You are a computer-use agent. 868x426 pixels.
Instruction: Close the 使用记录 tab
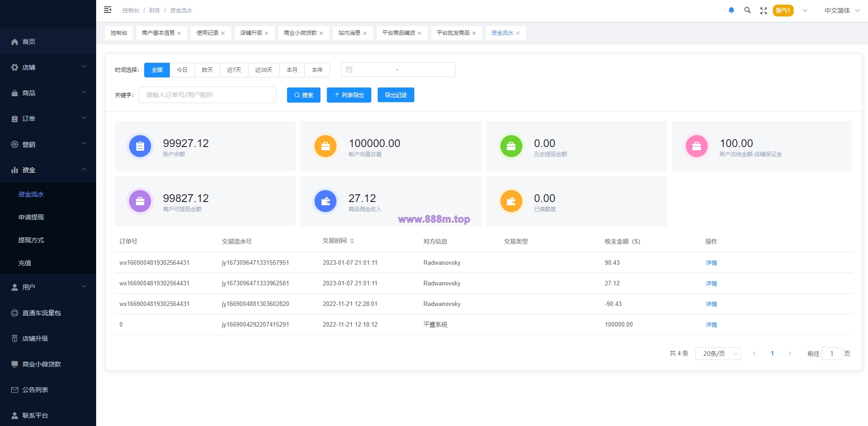coord(223,33)
